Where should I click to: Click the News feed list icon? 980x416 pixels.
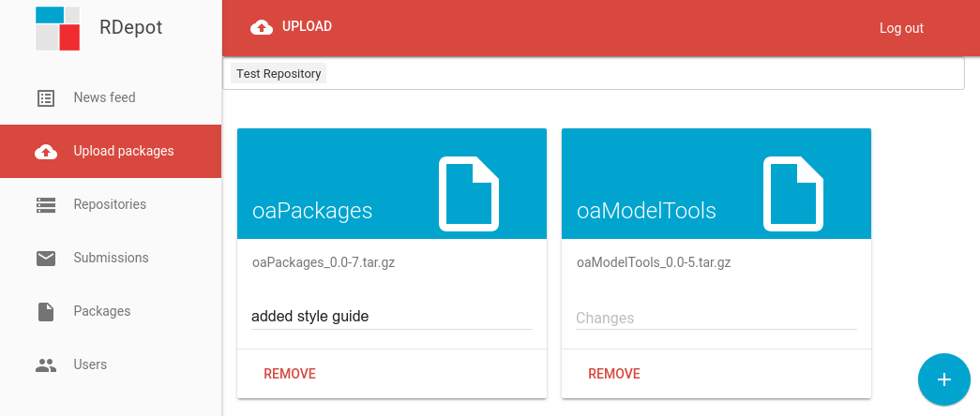click(46, 98)
